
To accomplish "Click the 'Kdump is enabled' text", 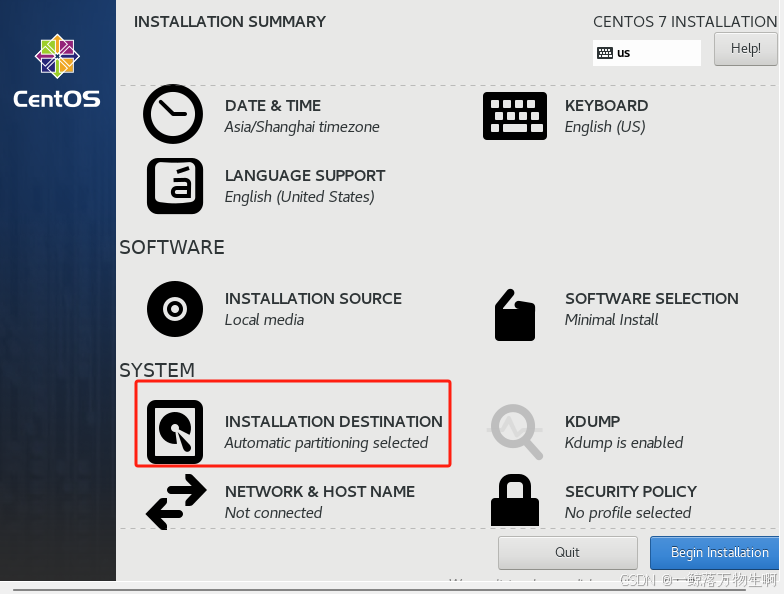I will click(624, 443).
